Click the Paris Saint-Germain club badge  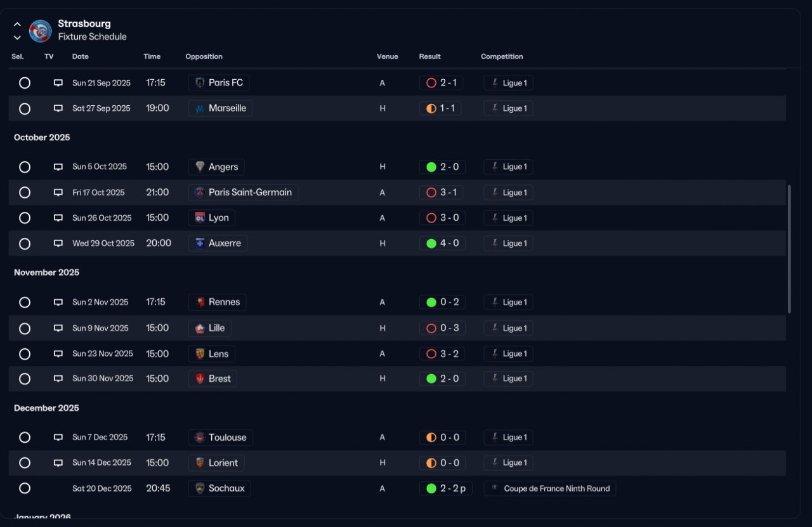pyautogui.click(x=200, y=192)
